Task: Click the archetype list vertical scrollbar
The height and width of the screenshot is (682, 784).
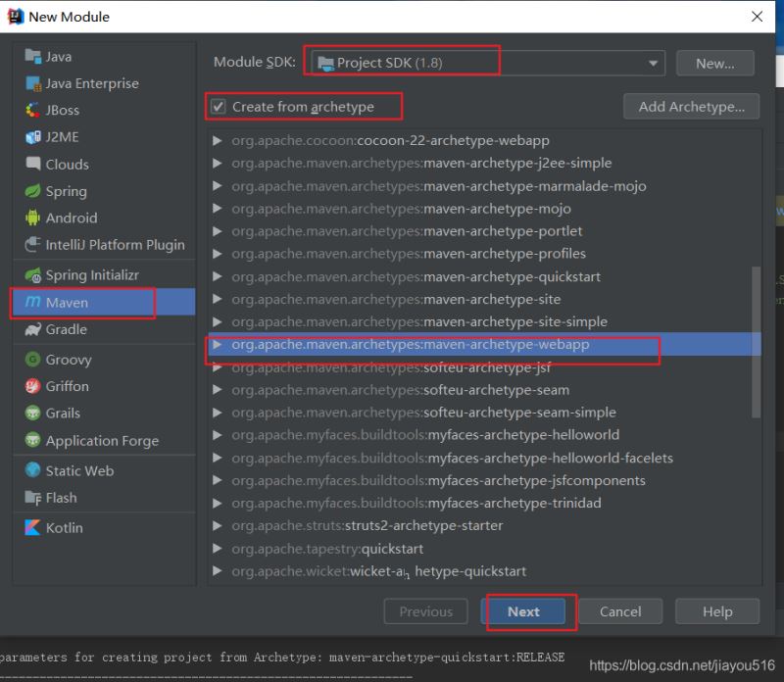Action: click(756, 342)
